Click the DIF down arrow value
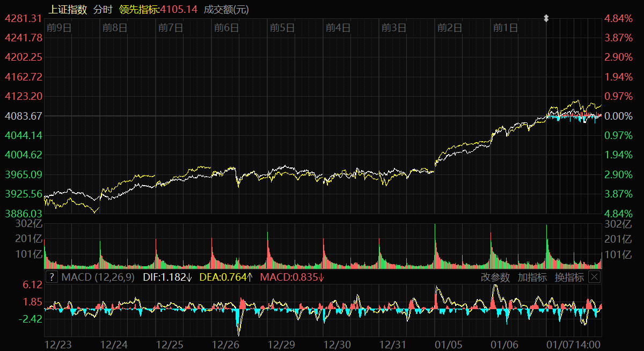This screenshot has width=644, height=351. [167, 277]
